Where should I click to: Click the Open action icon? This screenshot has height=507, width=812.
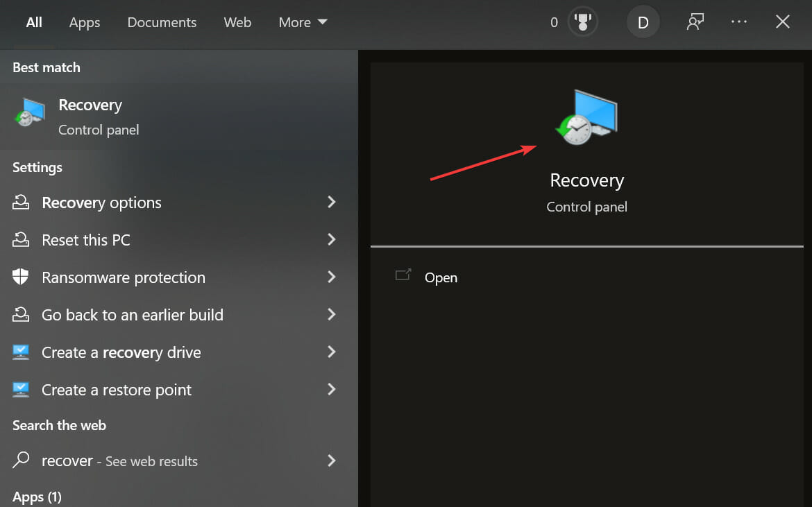point(403,275)
